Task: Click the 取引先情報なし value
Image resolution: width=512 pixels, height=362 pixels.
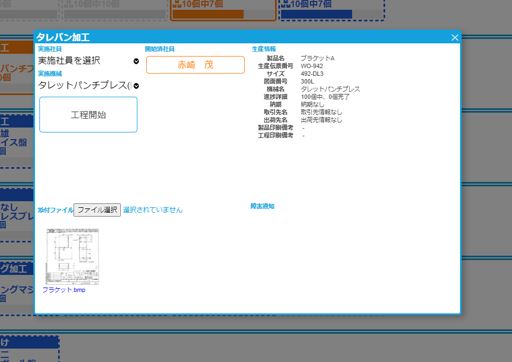Action: [x=321, y=112]
